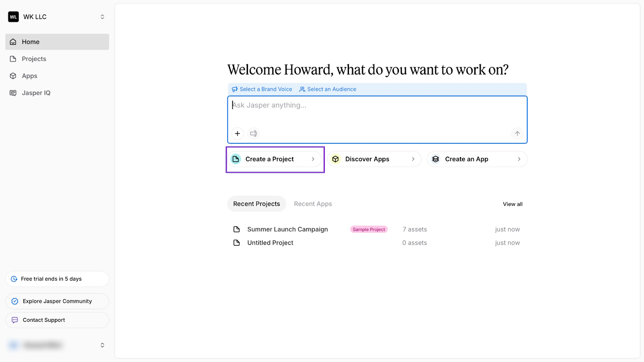Click the WL workspace logo icon
The height and width of the screenshot is (362, 644).
[13, 17]
